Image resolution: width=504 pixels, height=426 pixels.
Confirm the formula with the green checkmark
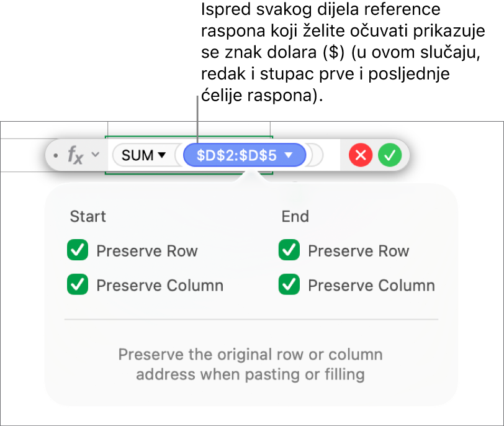[390, 155]
